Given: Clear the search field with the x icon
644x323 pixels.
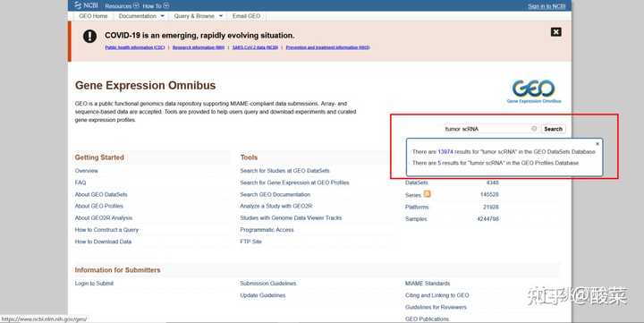Looking at the screenshot, I should 534,129.
